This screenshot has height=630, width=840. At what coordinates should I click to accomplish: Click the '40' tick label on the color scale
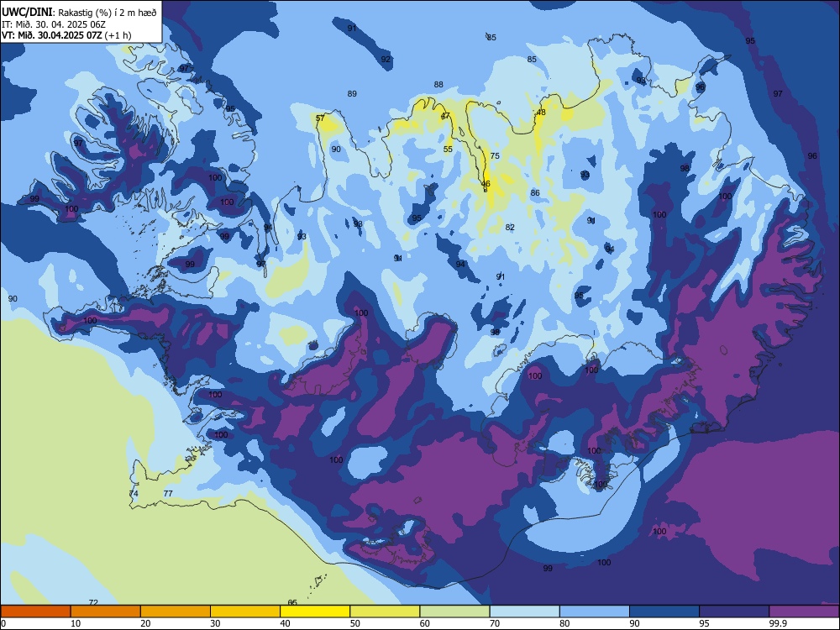click(286, 623)
